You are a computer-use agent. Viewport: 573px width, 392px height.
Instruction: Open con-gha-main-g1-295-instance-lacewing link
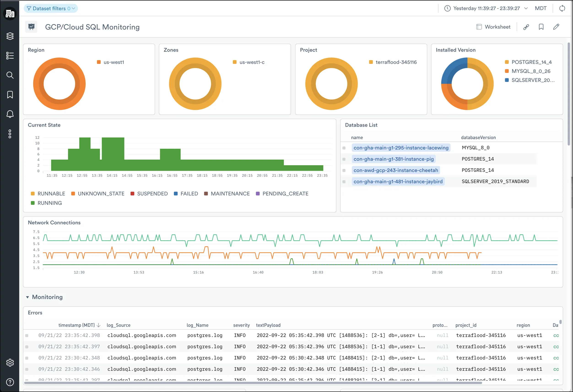point(401,148)
